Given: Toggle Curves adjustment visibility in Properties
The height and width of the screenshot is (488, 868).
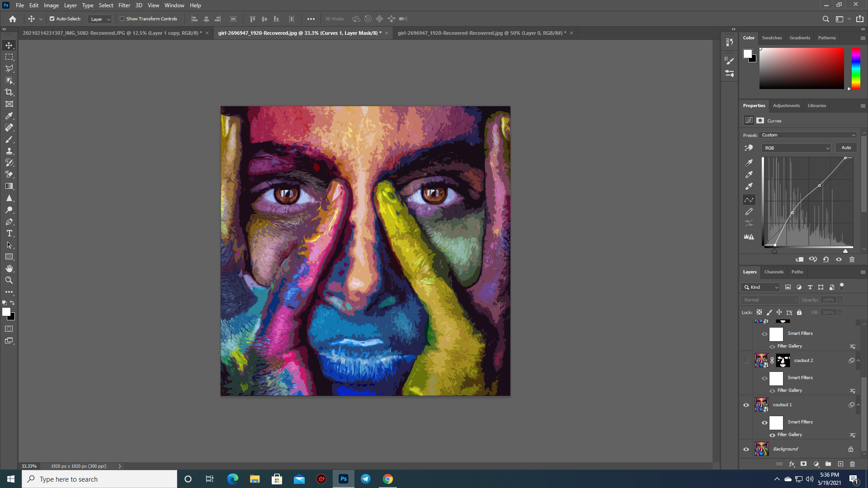Looking at the screenshot, I should click(x=839, y=259).
